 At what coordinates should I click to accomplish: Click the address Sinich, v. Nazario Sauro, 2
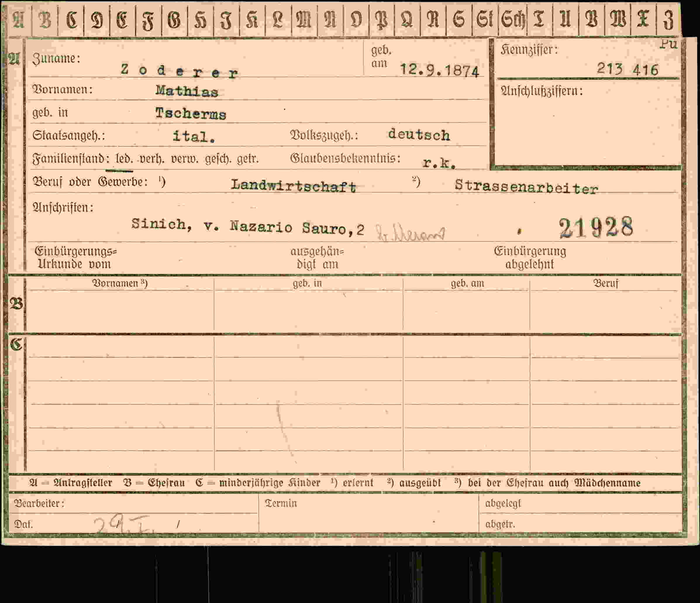pyautogui.click(x=248, y=227)
